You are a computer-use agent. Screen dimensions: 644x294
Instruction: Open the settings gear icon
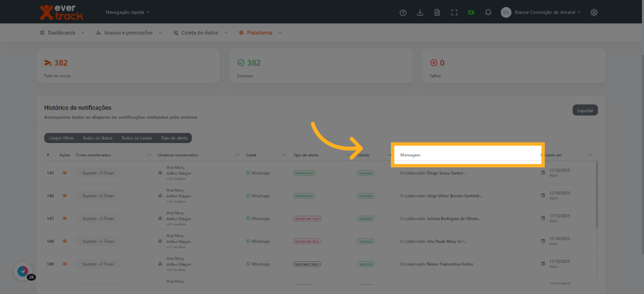click(x=594, y=12)
